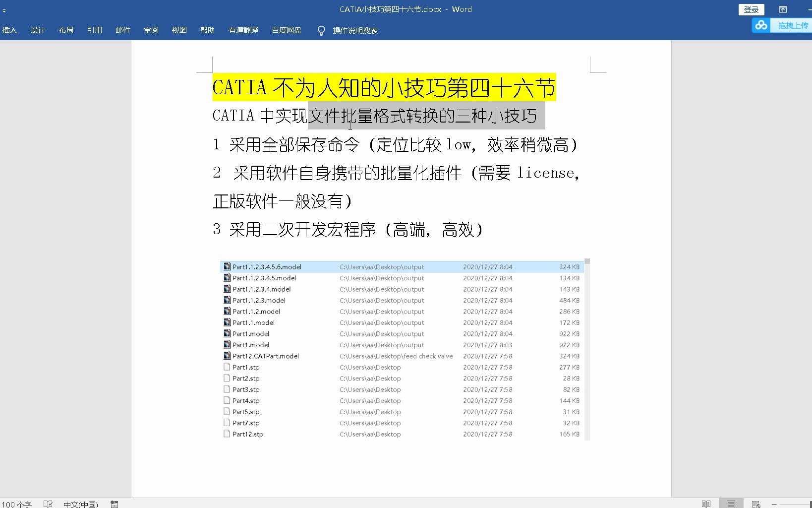Click the Part1.1.2.3.4.5.model file name
Viewport: 812px width, 508px height.
(264, 278)
